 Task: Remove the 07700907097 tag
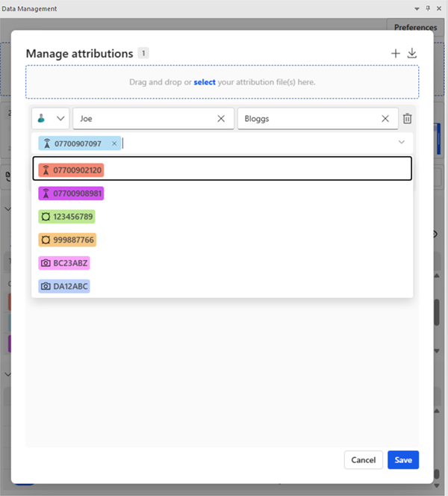click(x=114, y=143)
